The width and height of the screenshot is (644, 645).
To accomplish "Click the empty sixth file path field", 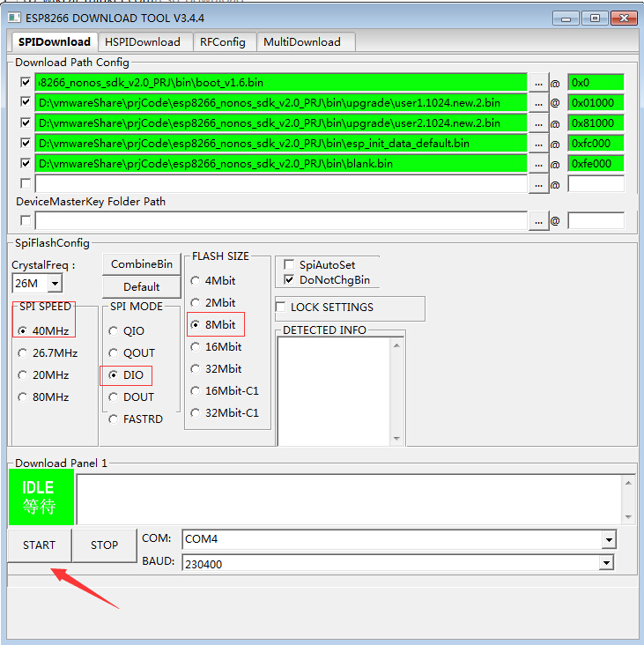I will 281,183.
